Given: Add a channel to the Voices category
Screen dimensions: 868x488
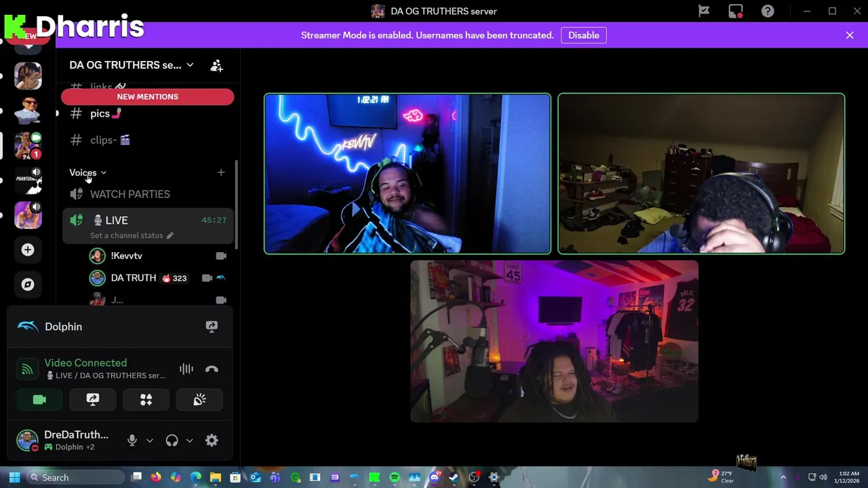Looking at the screenshot, I should [221, 172].
